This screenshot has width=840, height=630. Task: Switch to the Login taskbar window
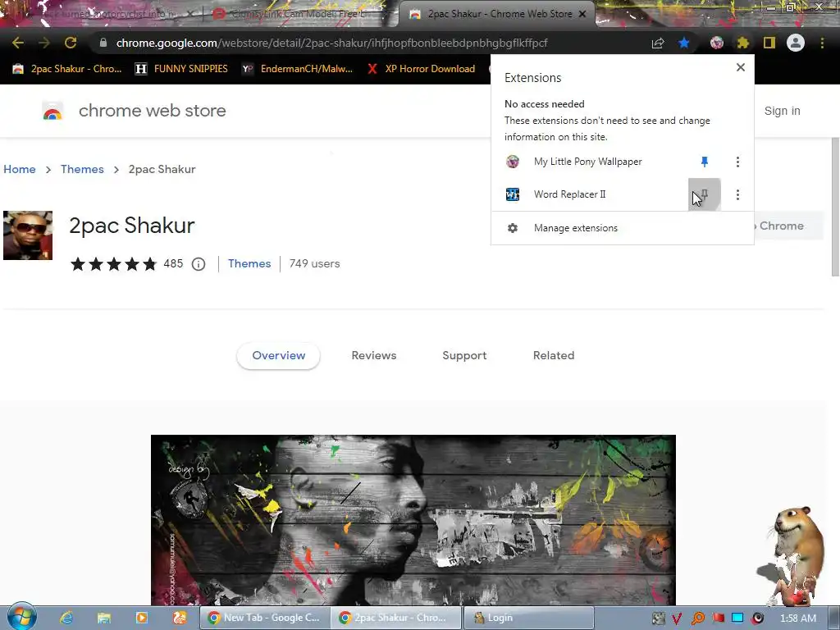[x=528, y=618]
